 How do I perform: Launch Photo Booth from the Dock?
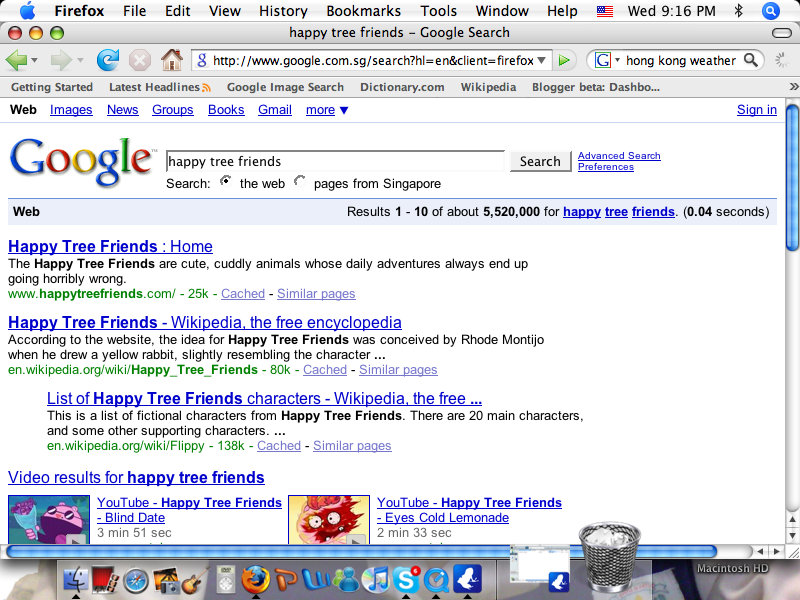pyautogui.click(x=106, y=580)
